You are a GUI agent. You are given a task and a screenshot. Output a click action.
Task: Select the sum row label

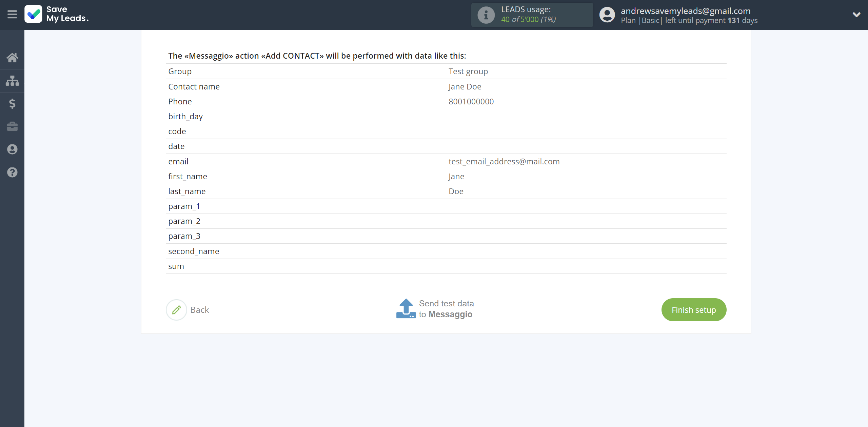[176, 266]
